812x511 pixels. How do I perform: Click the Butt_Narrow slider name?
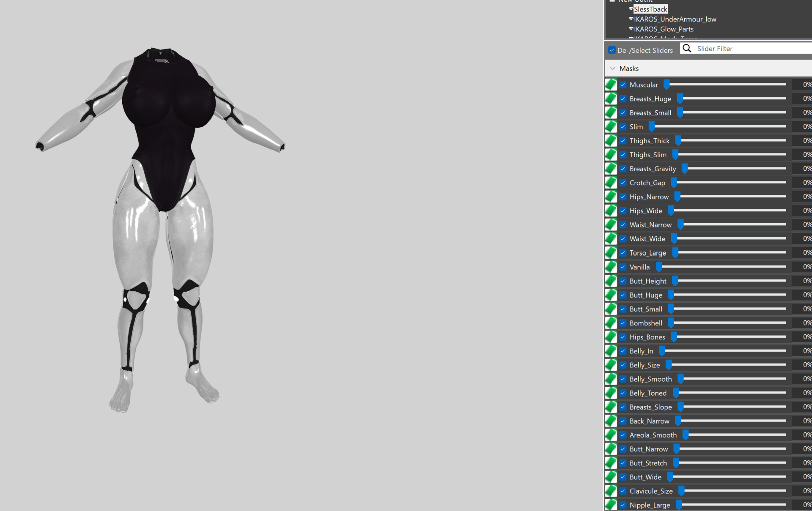(648, 449)
